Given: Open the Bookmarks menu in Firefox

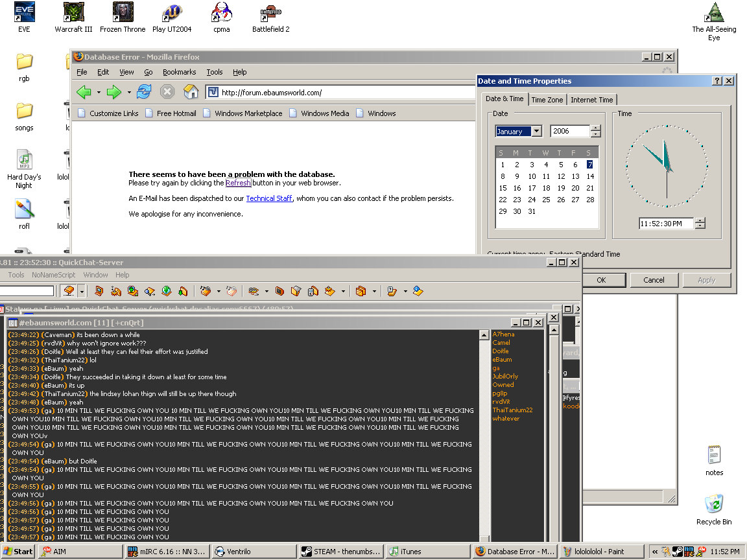Looking at the screenshot, I should [x=179, y=72].
